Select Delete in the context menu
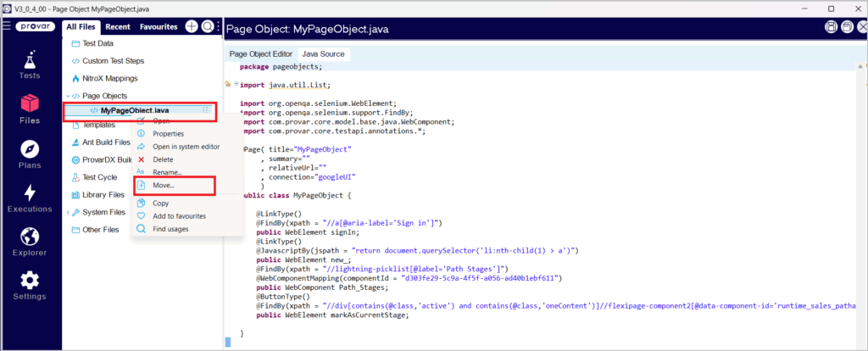Image resolution: width=868 pixels, height=351 pixels. pyautogui.click(x=163, y=159)
